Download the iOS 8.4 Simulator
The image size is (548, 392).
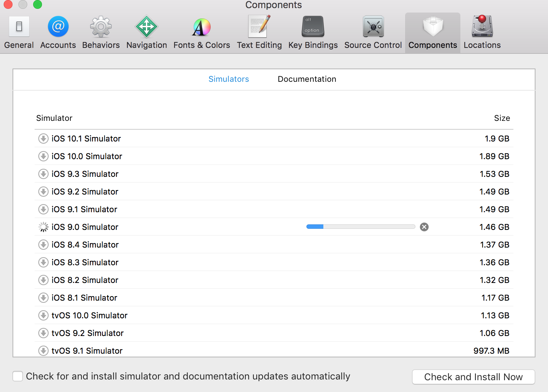tap(43, 245)
